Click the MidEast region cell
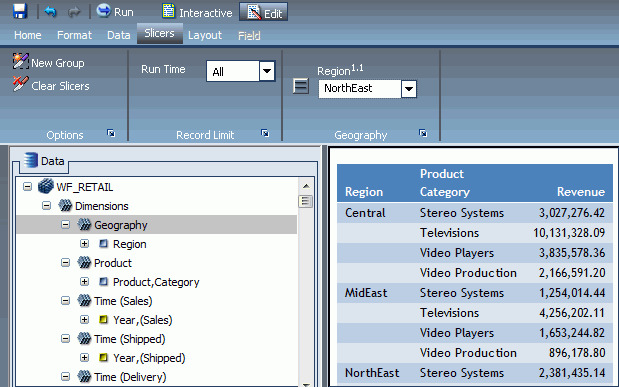619x387 pixels. point(366,293)
